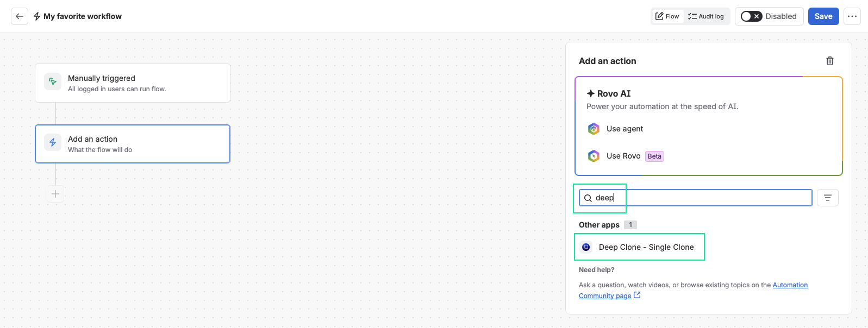
Task: Click the Deep Clone app icon
Action: click(586, 247)
